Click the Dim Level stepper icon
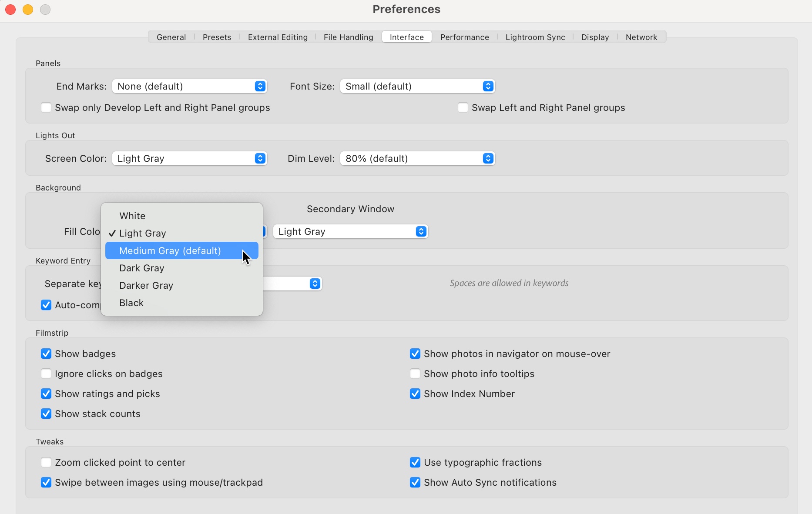Screen dimensions: 812x514 tap(488, 158)
